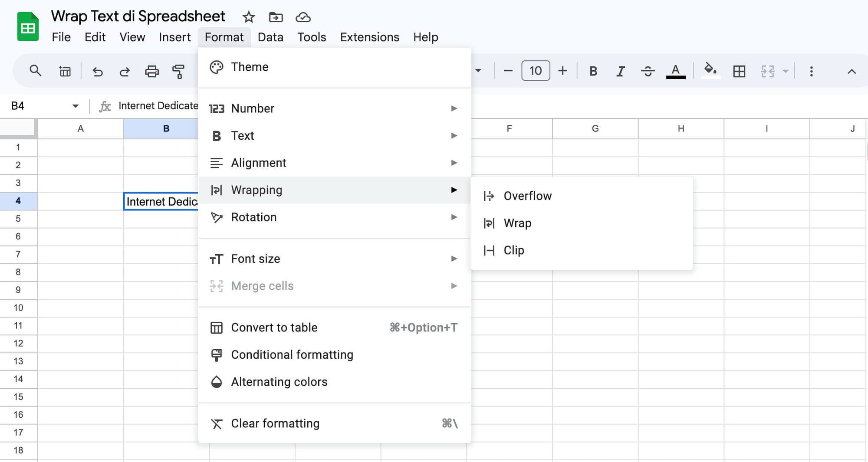868x462 pixels.
Task: Expand the Alignment submenu
Action: 334,163
